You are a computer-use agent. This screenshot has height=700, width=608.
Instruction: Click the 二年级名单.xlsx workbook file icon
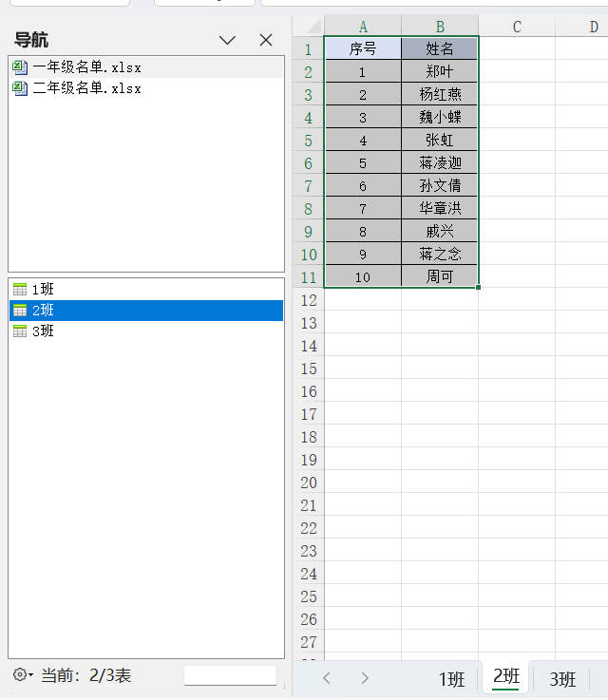(20, 88)
